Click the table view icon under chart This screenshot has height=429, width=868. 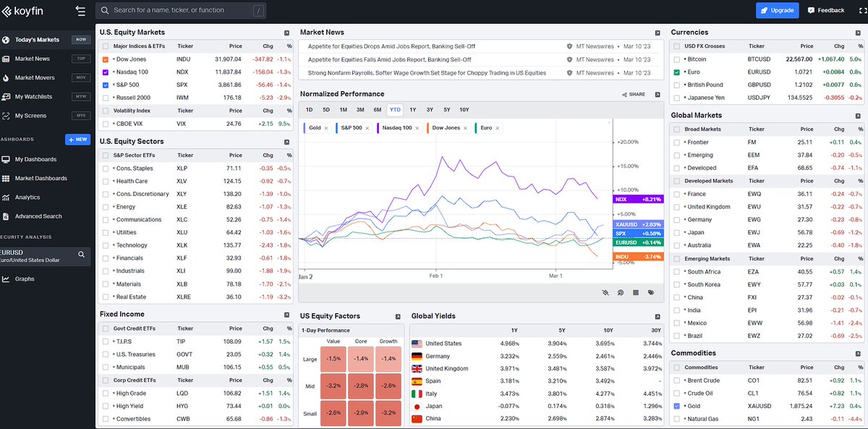636,293
